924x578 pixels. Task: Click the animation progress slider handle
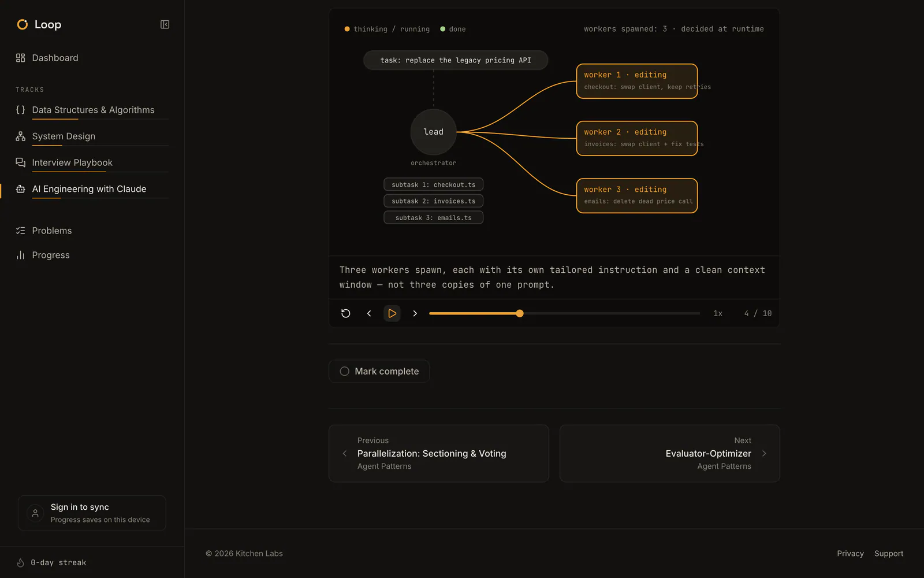[x=520, y=313]
